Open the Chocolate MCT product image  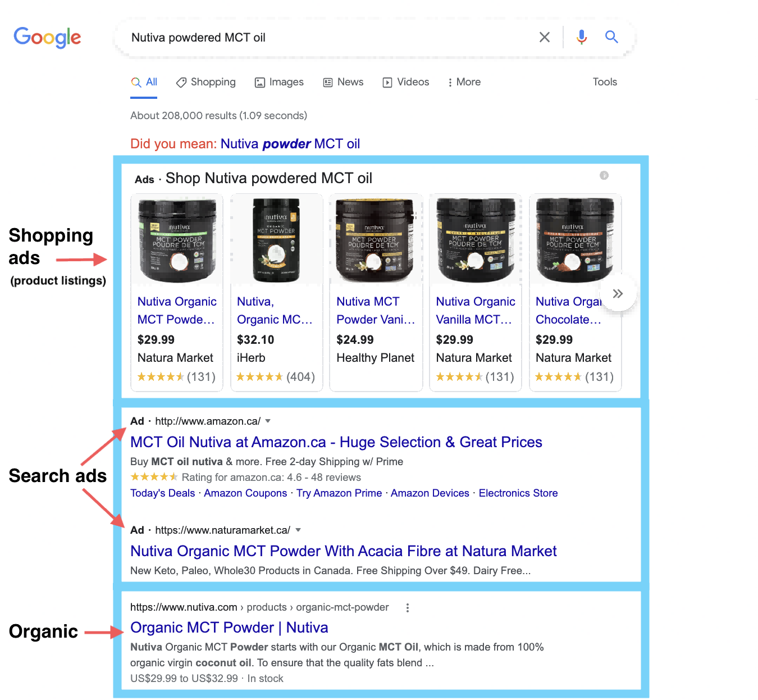click(x=575, y=240)
